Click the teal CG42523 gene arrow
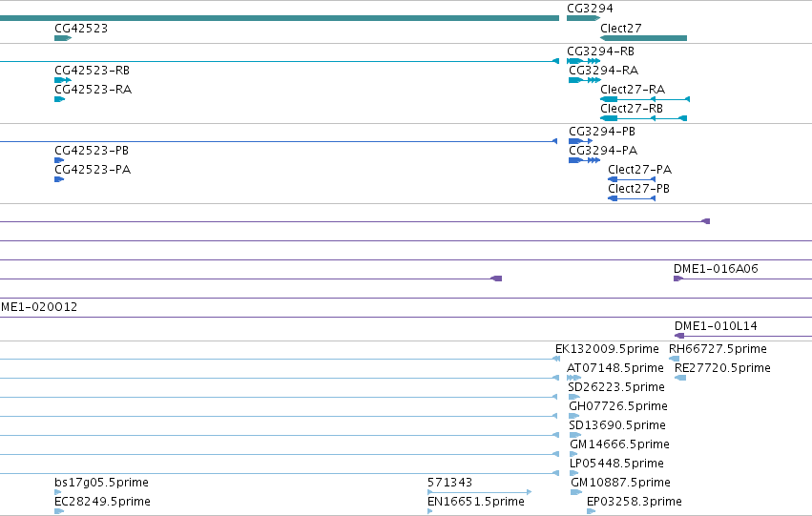 click(x=63, y=38)
